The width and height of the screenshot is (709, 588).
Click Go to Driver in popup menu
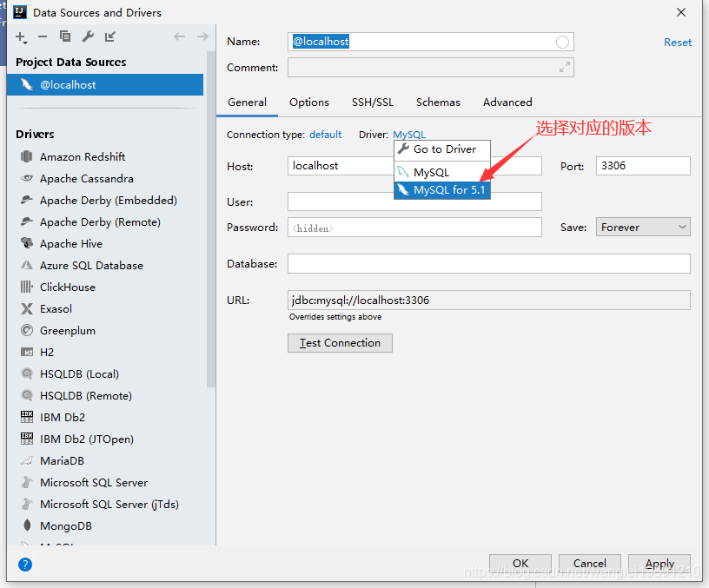tap(442, 149)
